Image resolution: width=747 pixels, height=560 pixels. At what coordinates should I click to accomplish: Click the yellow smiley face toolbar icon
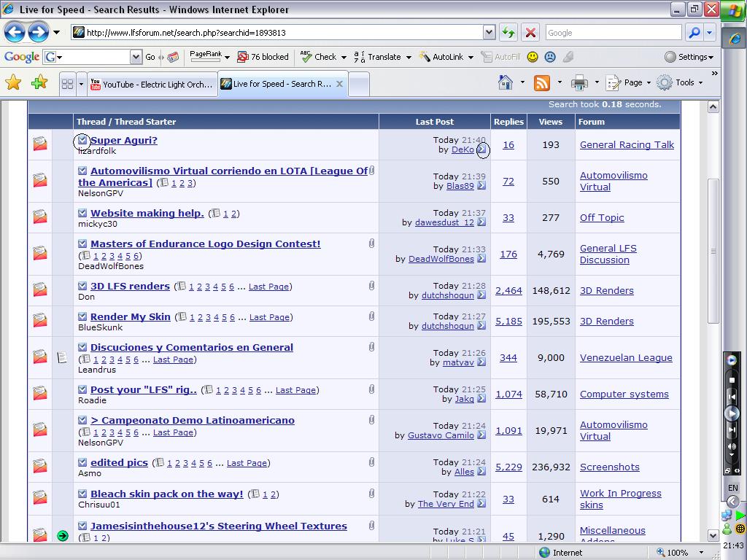click(x=533, y=57)
